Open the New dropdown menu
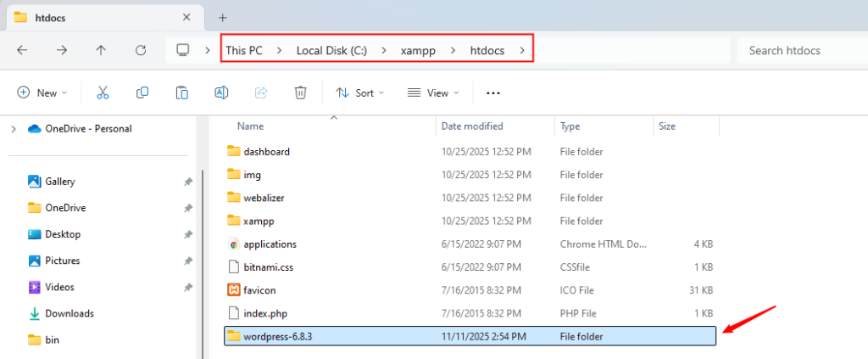Screen dimensions: 868x359 [42, 93]
